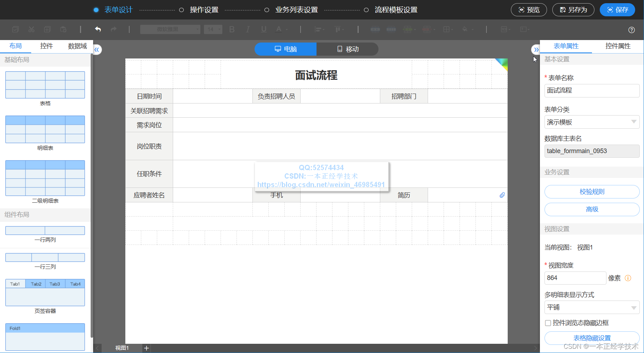Click the 表格隐藏设置 button

click(x=592, y=338)
